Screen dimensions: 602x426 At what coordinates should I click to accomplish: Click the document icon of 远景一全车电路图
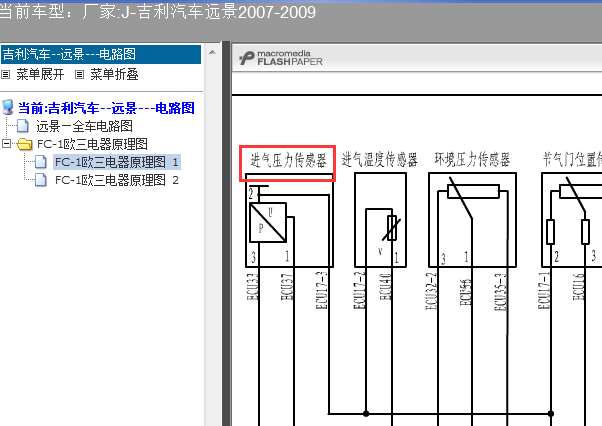pos(23,126)
